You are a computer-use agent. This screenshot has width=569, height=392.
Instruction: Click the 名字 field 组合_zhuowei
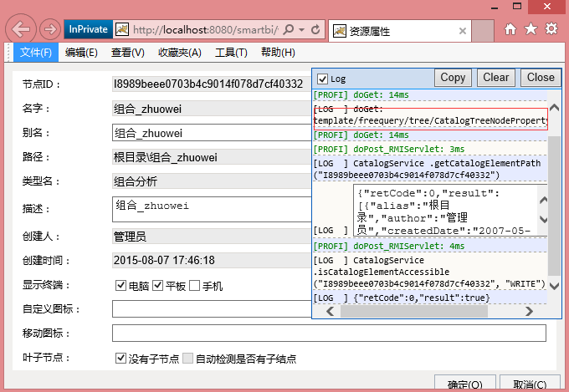212,109
